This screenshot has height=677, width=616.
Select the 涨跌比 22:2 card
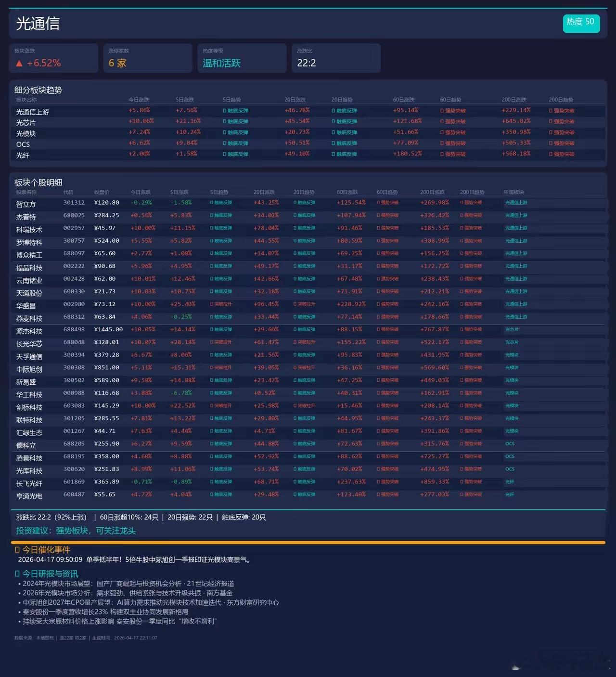point(336,58)
